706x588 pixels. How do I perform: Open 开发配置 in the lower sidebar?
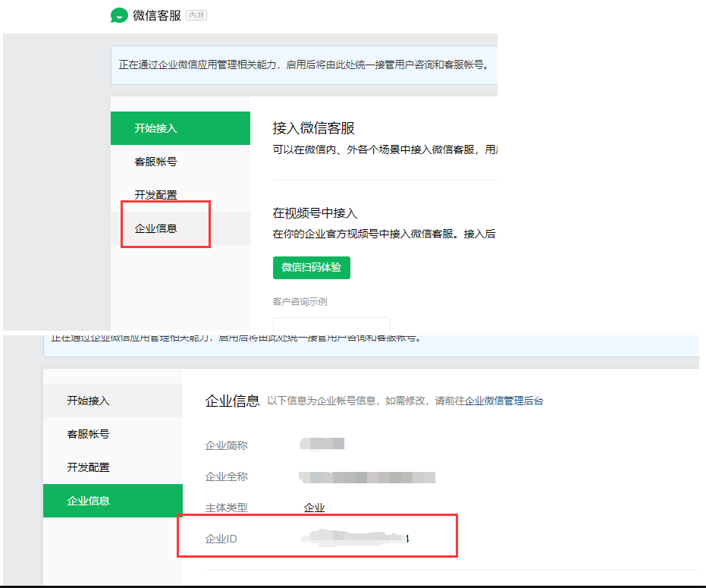[113, 467]
